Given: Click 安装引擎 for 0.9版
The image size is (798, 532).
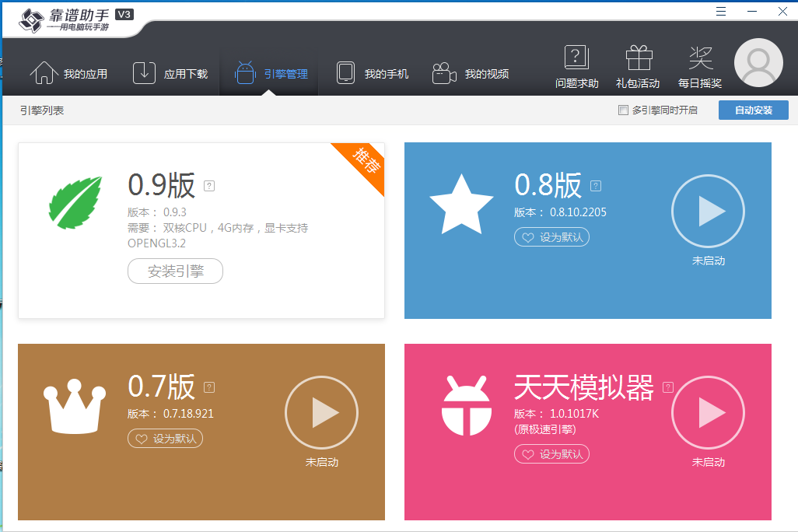Looking at the screenshot, I should pos(175,271).
